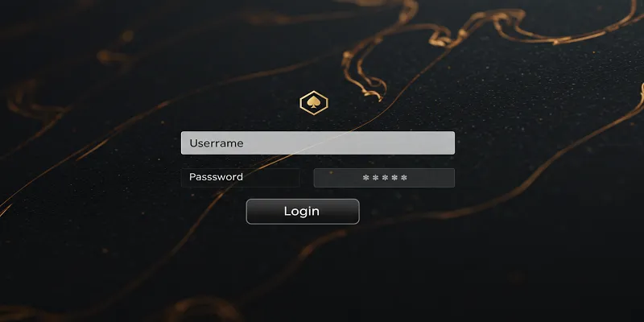Click the Login button
The image size is (644, 322).
click(x=303, y=212)
